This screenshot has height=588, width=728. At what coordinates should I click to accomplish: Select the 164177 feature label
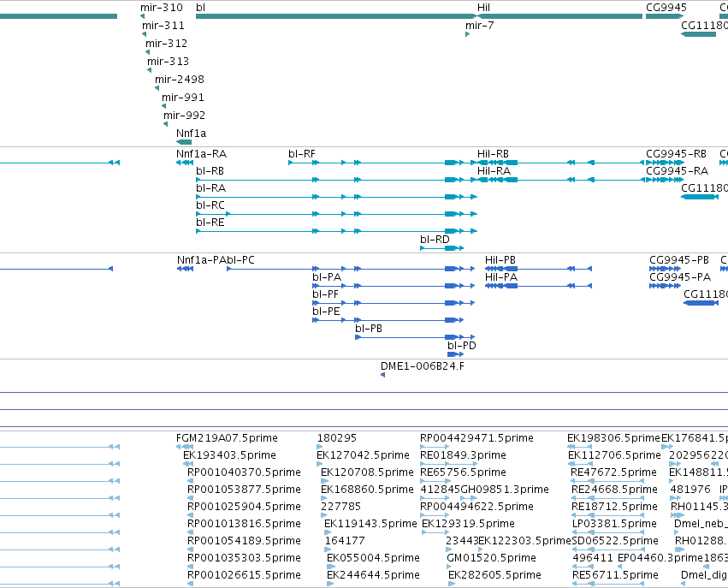[x=345, y=541]
